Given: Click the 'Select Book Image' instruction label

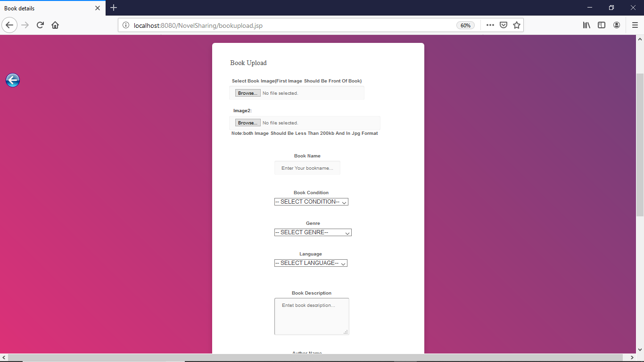Looking at the screenshot, I should click(x=297, y=81).
